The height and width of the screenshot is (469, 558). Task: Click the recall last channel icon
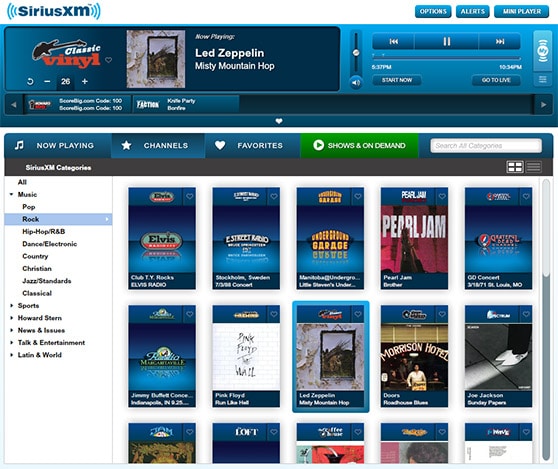[30, 81]
